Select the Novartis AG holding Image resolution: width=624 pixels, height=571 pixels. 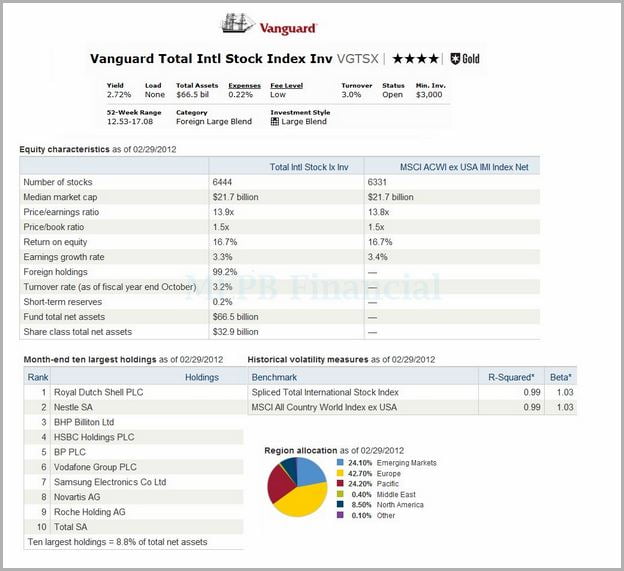coord(77,497)
